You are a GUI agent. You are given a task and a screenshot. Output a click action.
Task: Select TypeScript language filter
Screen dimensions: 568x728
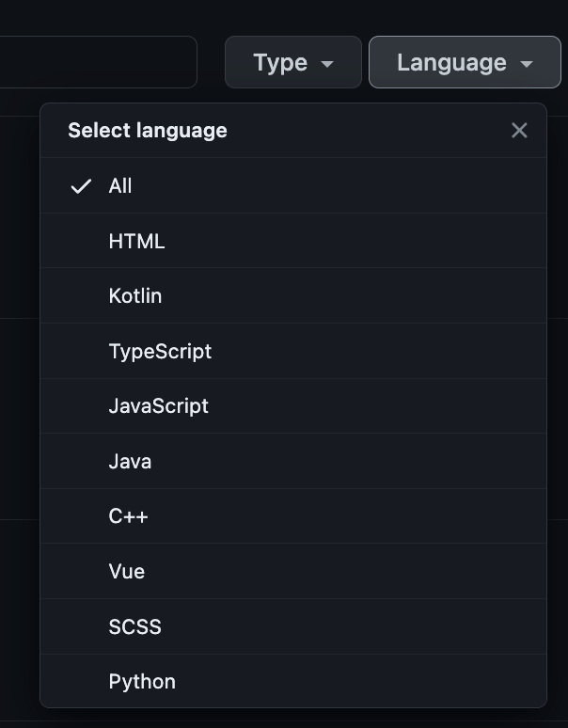pos(160,352)
